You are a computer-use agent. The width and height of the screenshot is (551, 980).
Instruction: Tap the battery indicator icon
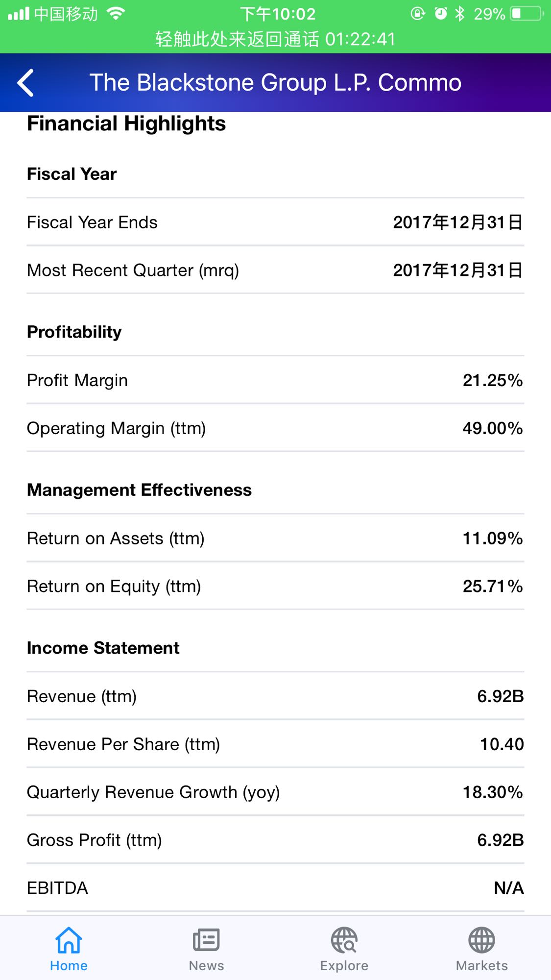pos(527,14)
